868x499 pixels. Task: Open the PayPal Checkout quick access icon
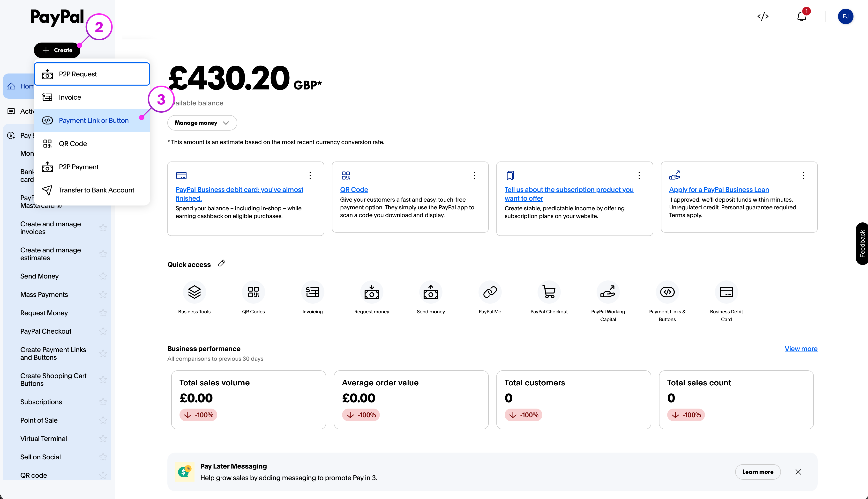[x=549, y=292]
